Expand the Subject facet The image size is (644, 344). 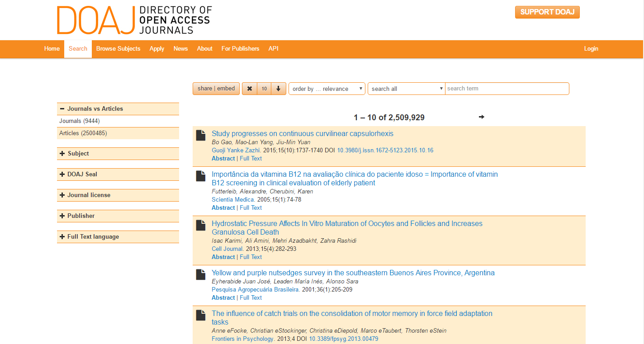click(118, 154)
